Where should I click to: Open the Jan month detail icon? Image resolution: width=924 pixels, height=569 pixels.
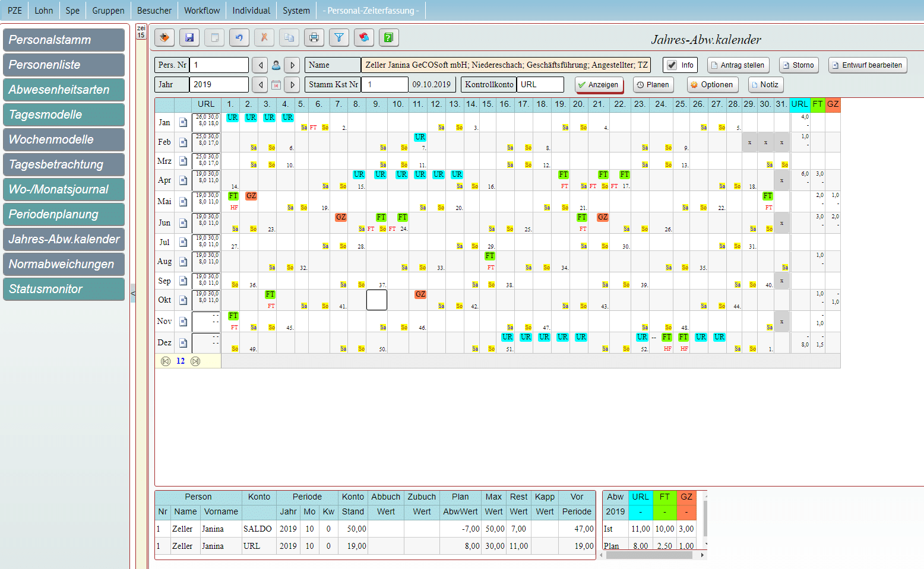183,123
